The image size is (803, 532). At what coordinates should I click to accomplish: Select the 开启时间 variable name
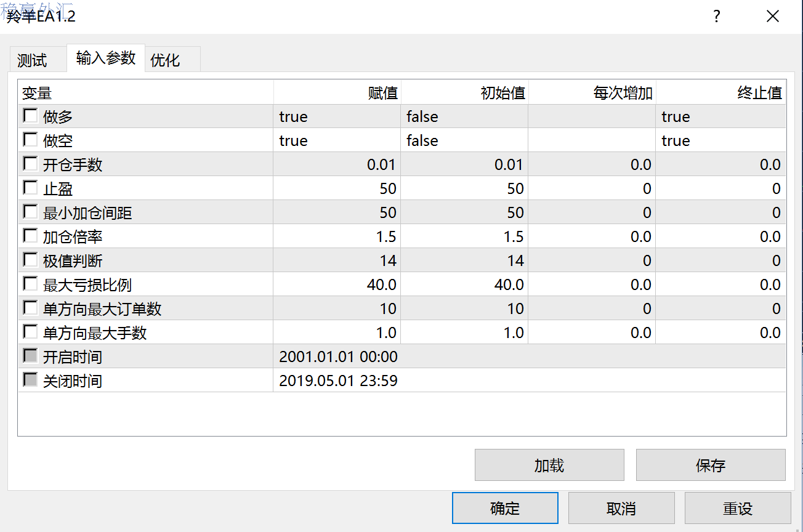[x=73, y=357]
